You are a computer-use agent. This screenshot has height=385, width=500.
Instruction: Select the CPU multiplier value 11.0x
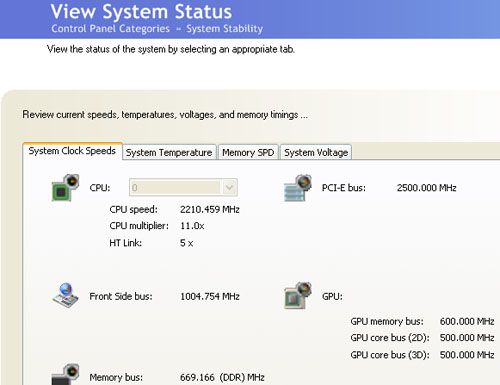click(192, 226)
